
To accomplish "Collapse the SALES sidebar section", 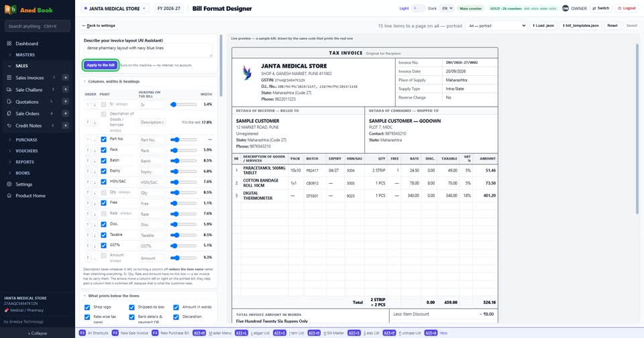I will [x=21, y=66].
